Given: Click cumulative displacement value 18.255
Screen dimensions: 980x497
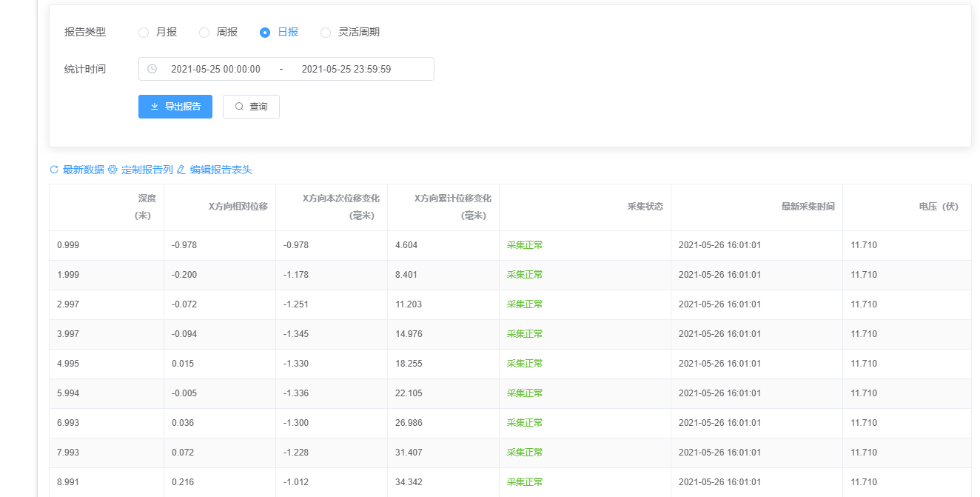Looking at the screenshot, I should click(x=409, y=364).
